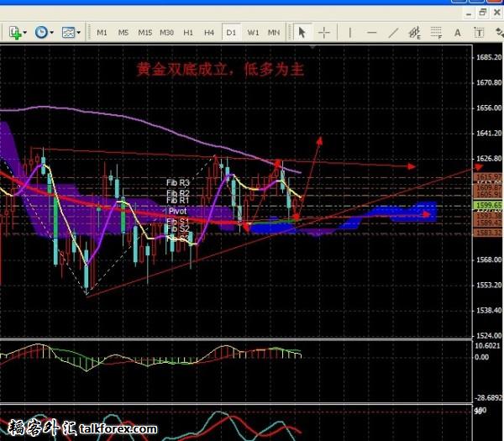Select the equidistant channel tool
This screenshot has width=504, height=441.
(413, 33)
